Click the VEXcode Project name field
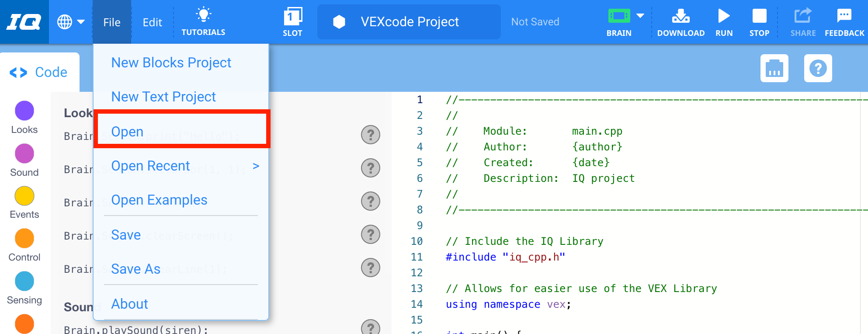Image resolution: width=868 pixels, height=334 pixels. click(x=409, y=22)
